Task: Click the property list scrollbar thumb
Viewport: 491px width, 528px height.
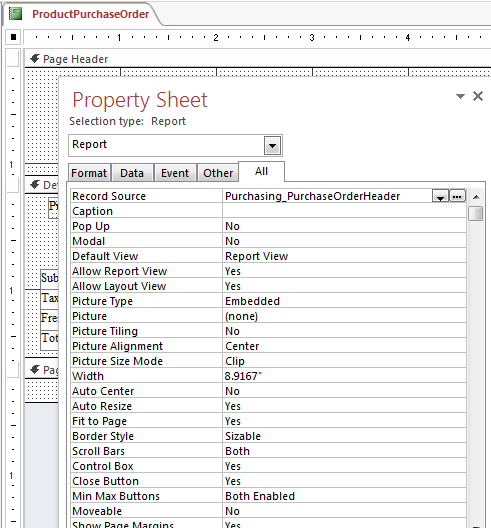Action: click(476, 213)
